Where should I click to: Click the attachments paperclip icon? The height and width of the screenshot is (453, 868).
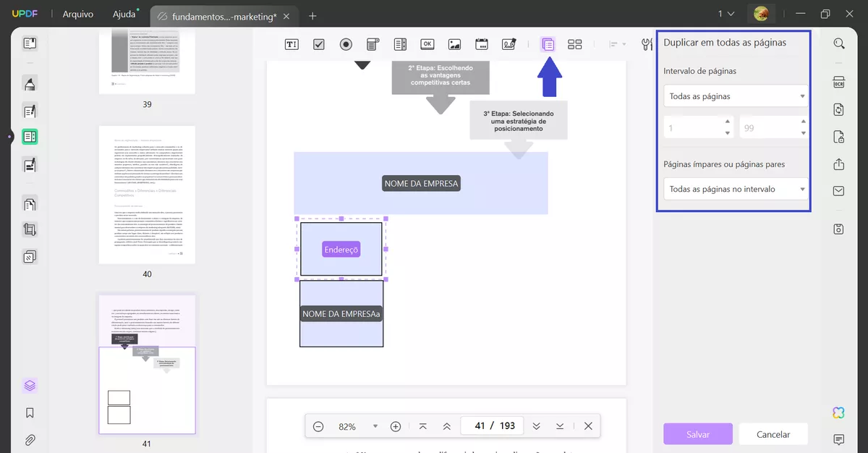tap(30, 439)
